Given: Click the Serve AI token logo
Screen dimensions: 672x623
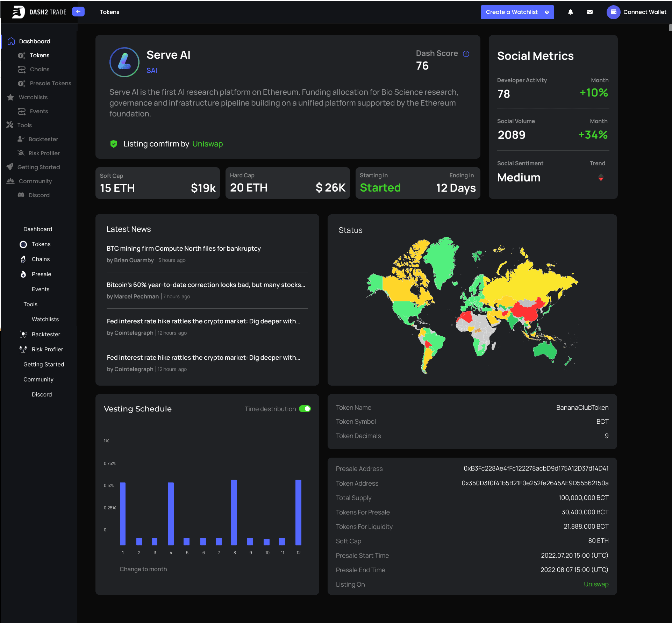Looking at the screenshot, I should click(x=124, y=62).
